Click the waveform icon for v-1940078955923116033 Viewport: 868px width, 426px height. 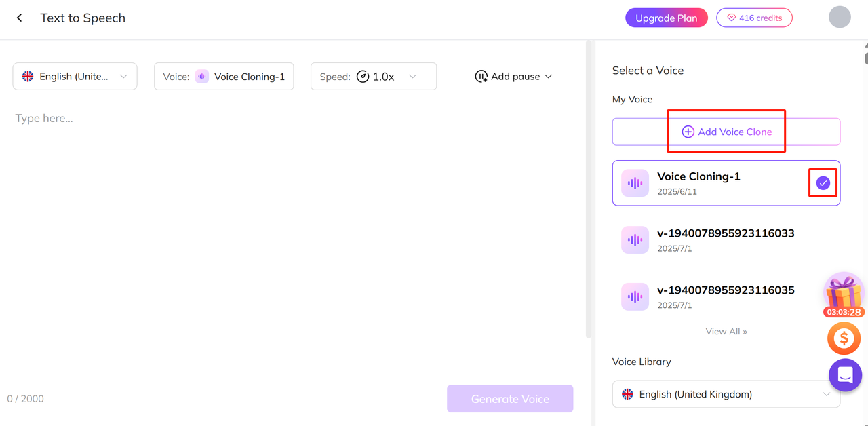(635, 240)
